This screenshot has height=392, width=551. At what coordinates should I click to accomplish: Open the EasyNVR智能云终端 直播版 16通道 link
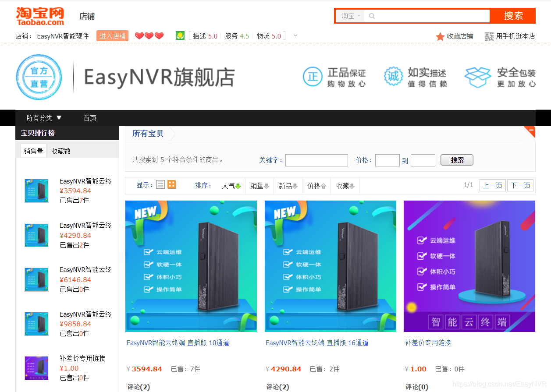click(x=317, y=343)
